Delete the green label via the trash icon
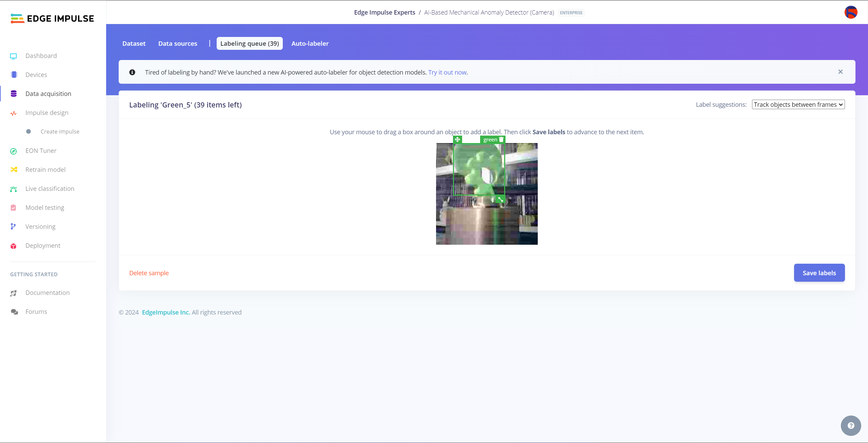 click(x=501, y=139)
